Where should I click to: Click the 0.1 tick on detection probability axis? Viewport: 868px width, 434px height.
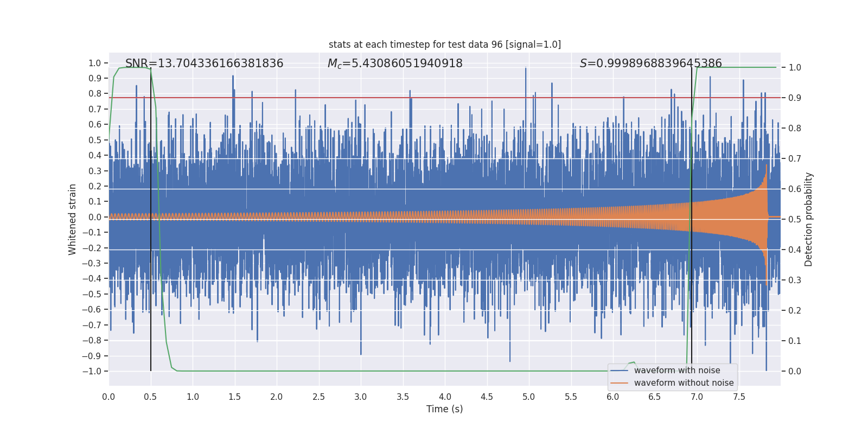point(795,341)
